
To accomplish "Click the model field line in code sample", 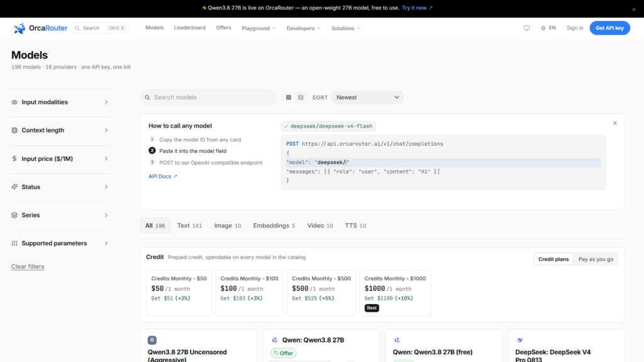I will coord(443,163).
